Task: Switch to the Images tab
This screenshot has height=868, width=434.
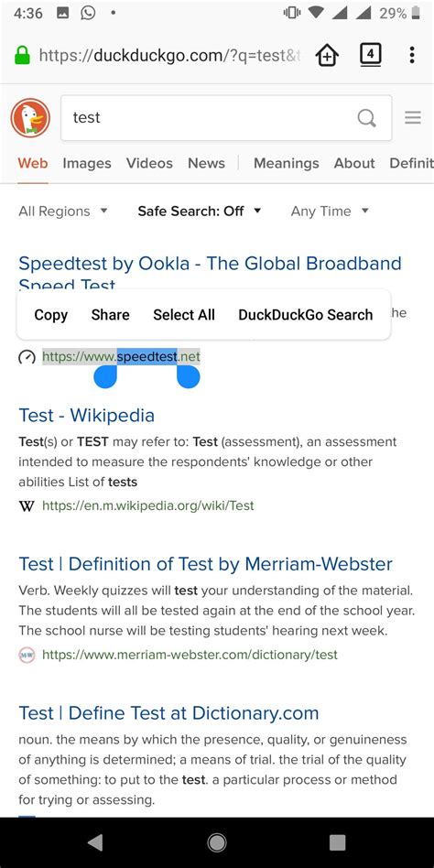Action: (87, 163)
